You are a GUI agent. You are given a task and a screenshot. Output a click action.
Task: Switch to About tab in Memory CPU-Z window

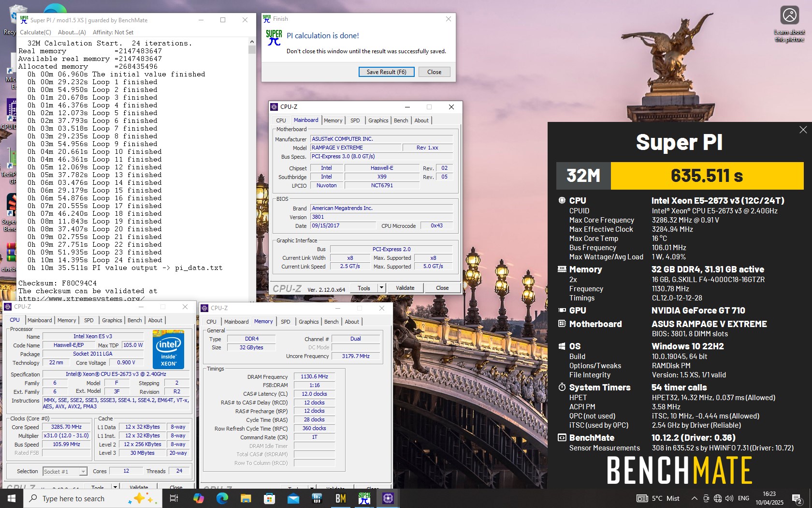[352, 322]
